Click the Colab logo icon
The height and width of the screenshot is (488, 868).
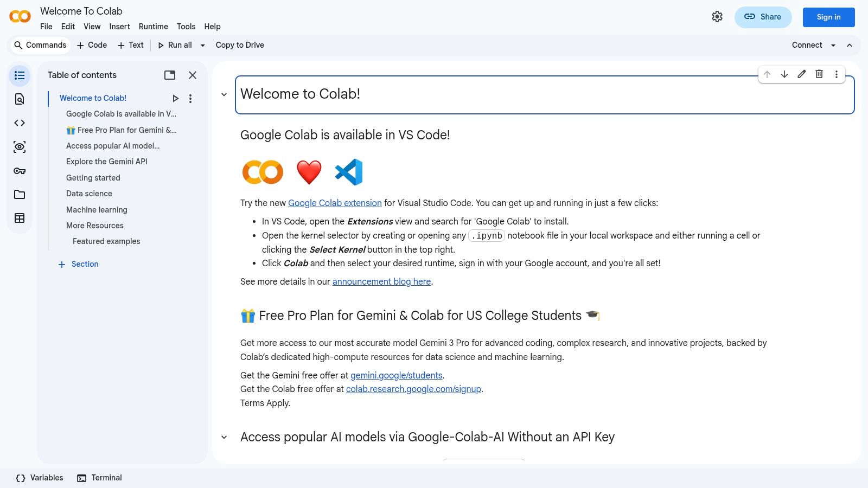click(20, 16)
